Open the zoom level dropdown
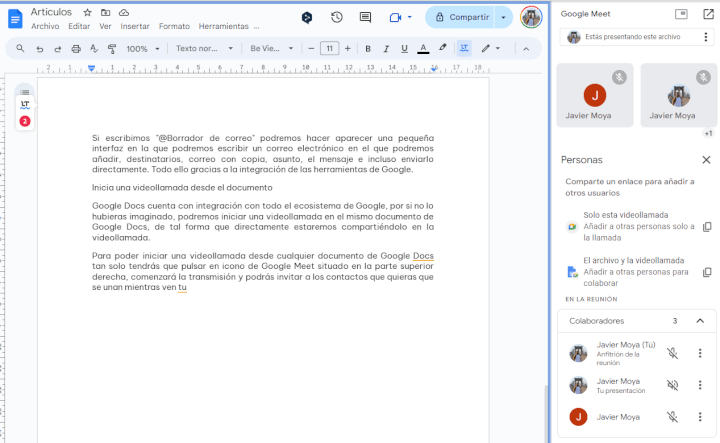 click(x=143, y=49)
